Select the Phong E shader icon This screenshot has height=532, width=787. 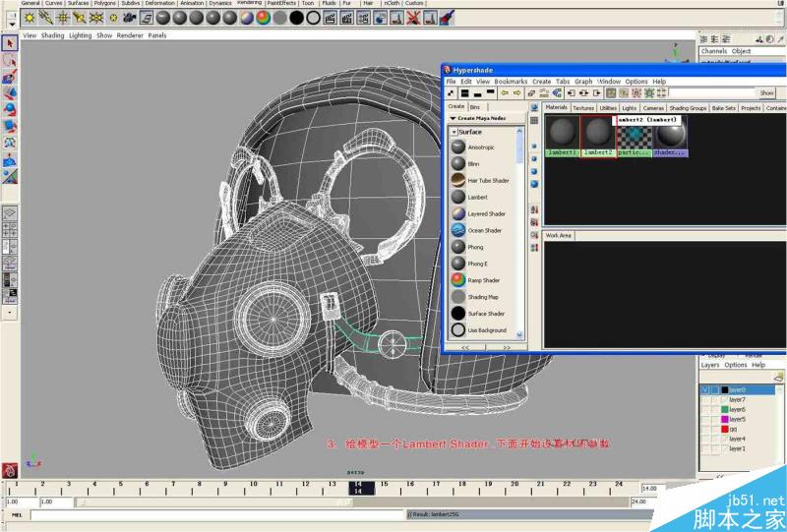click(x=458, y=264)
